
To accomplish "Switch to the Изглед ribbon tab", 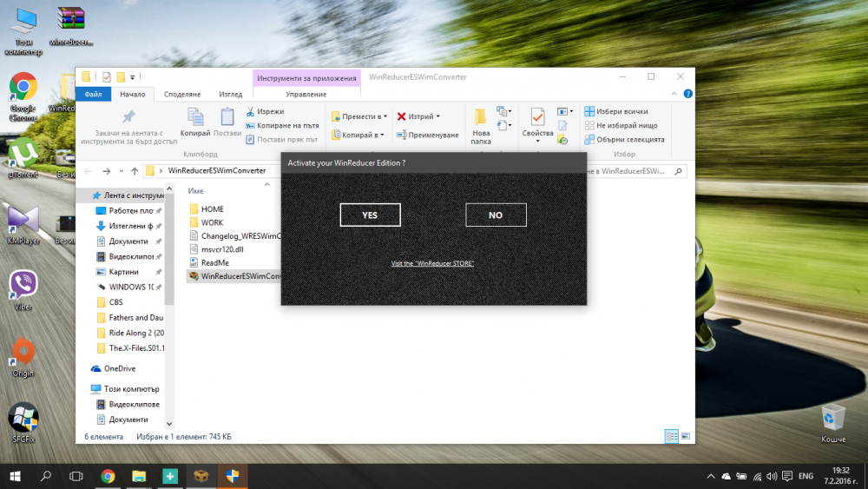I will pyautogui.click(x=230, y=94).
